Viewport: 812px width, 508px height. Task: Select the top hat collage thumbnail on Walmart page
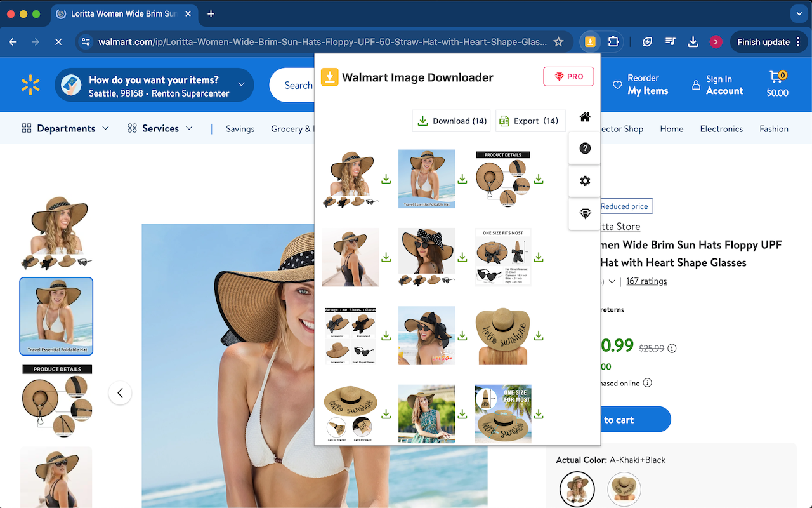(57, 232)
